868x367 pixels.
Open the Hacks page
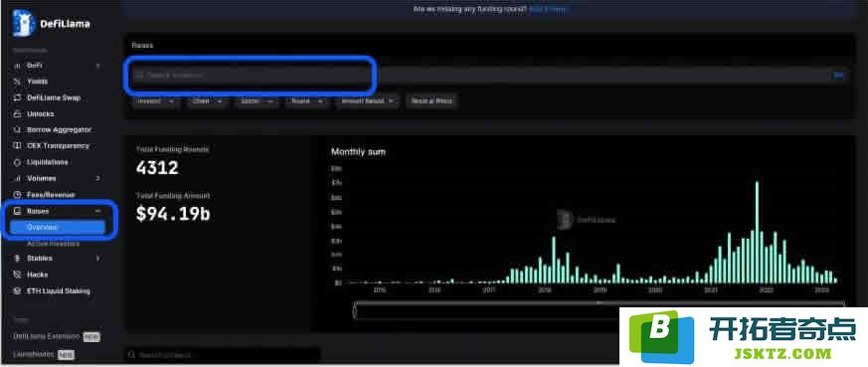click(37, 275)
